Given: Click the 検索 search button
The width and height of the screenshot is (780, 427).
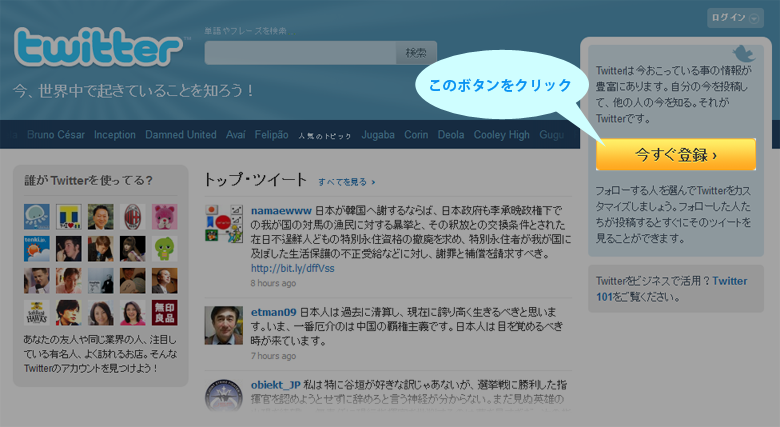Looking at the screenshot, I should click(x=416, y=53).
